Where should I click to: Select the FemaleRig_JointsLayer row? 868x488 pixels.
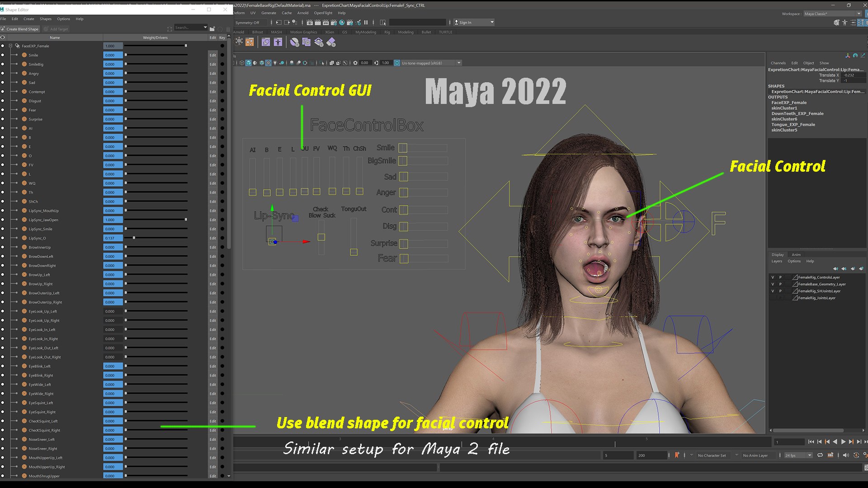pos(816,298)
